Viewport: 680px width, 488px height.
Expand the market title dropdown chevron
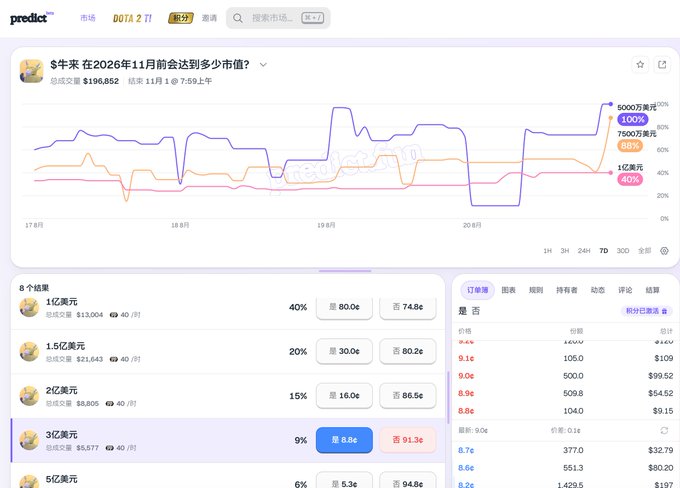pos(263,65)
